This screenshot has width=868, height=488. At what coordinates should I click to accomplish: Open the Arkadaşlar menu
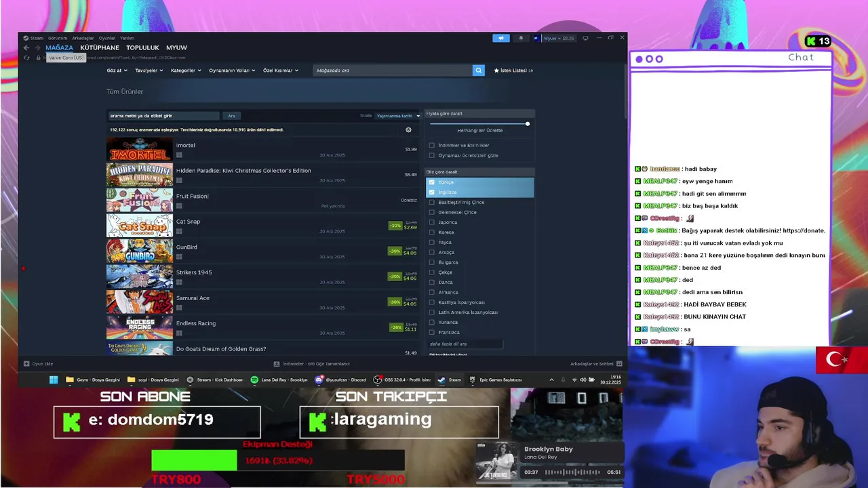point(83,38)
